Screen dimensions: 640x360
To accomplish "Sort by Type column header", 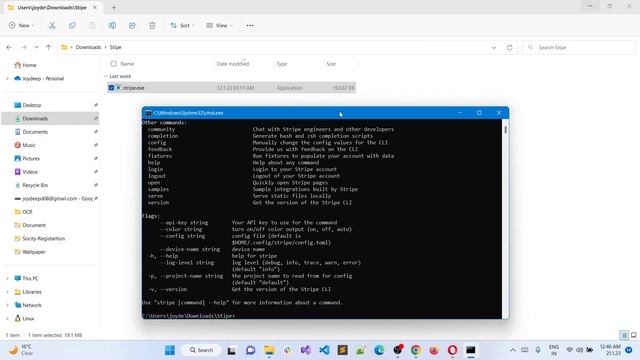I will pos(282,64).
